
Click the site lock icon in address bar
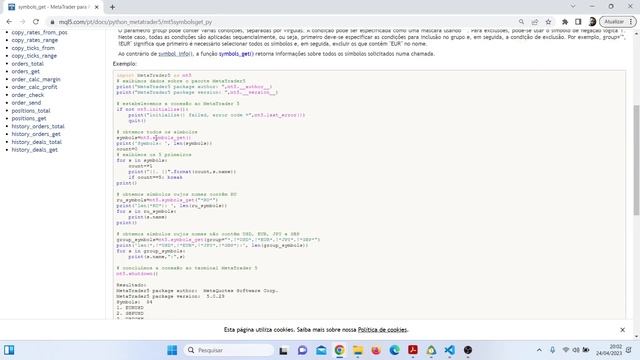[x=52, y=22]
